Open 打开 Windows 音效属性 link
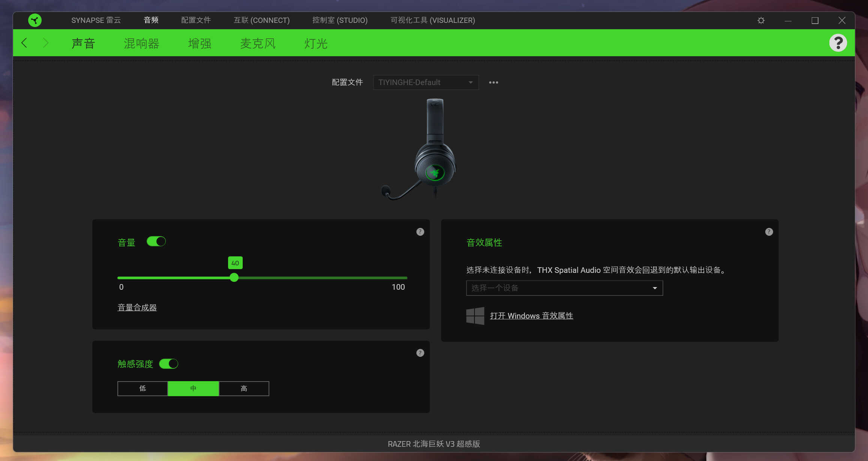The image size is (868, 461). pos(531,316)
